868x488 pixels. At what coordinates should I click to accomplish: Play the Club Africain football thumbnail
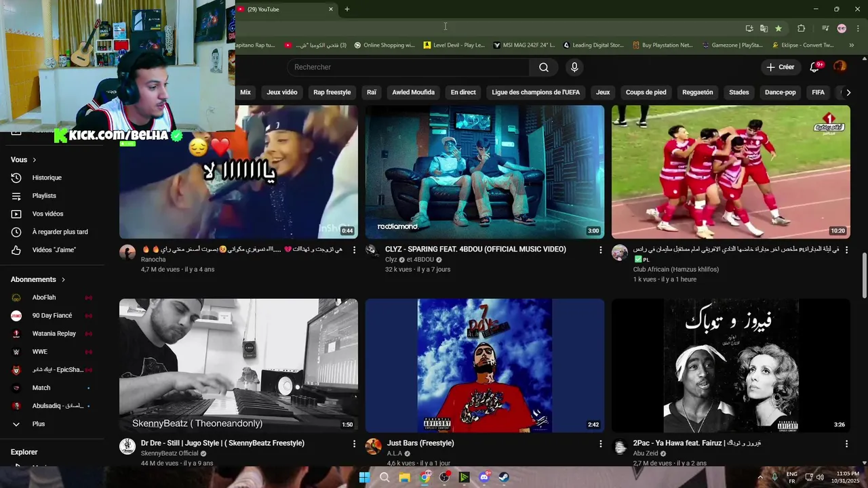[730, 171]
